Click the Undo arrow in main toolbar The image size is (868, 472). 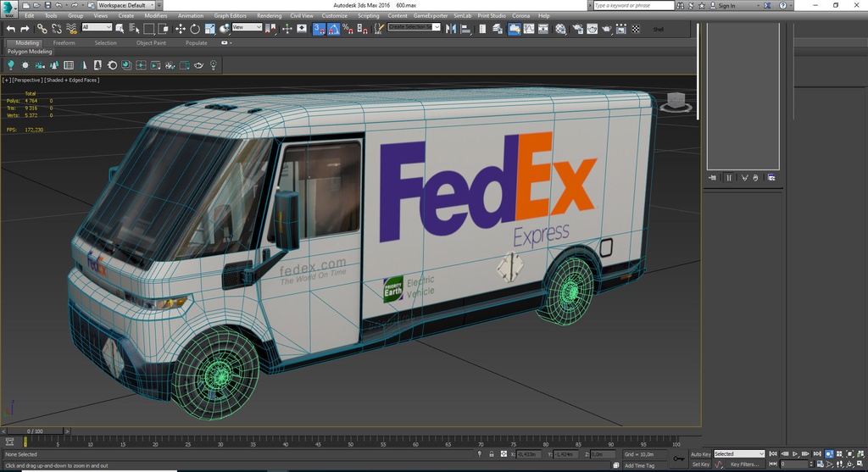click(11, 29)
